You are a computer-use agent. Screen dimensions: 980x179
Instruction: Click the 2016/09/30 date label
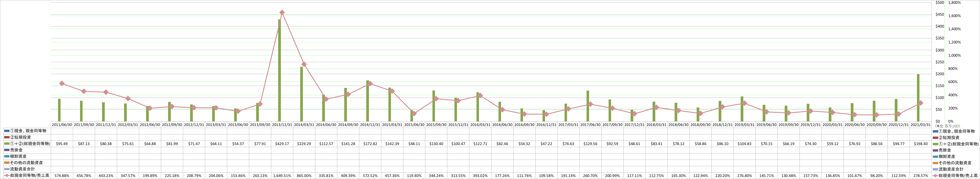pos(524,125)
